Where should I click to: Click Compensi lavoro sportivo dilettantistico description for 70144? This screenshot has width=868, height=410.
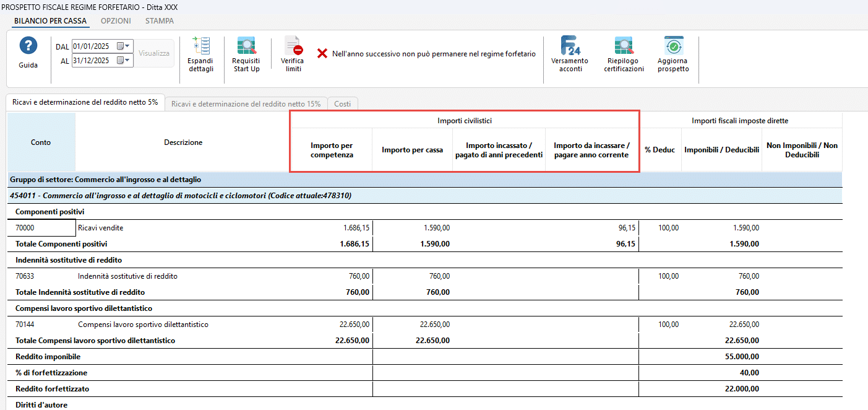pyautogui.click(x=143, y=325)
